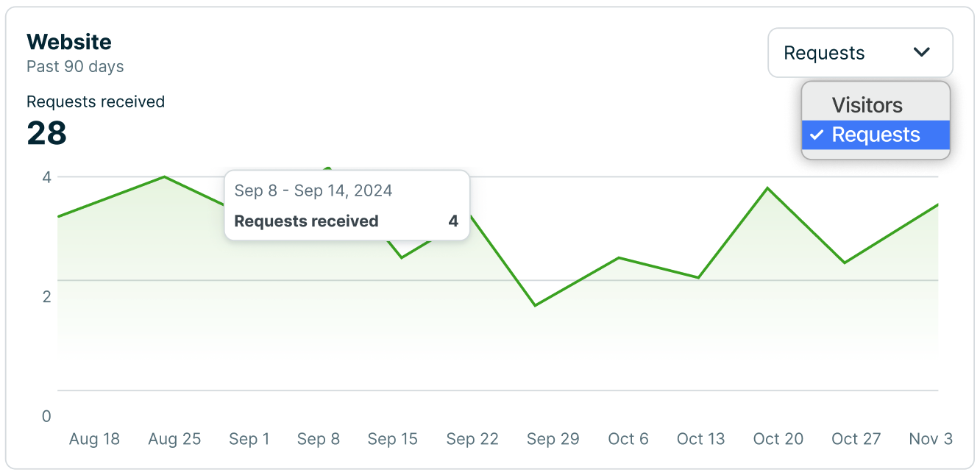Click the rising line endpoint at Nov 3
Image resolution: width=980 pixels, height=475 pixels.
[939, 204]
